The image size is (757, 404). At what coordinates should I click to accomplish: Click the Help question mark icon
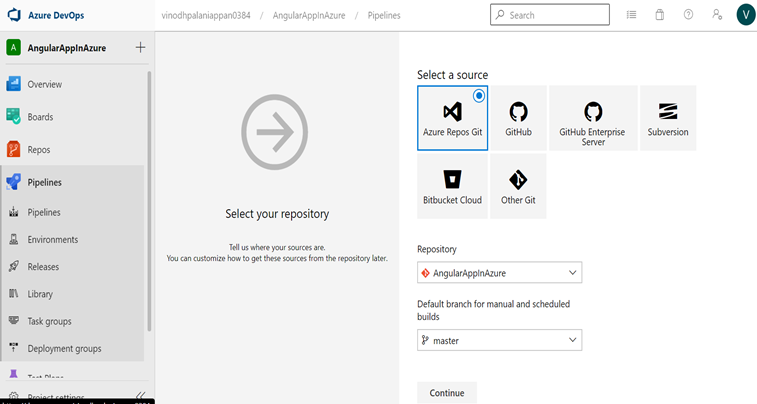pos(688,15)
